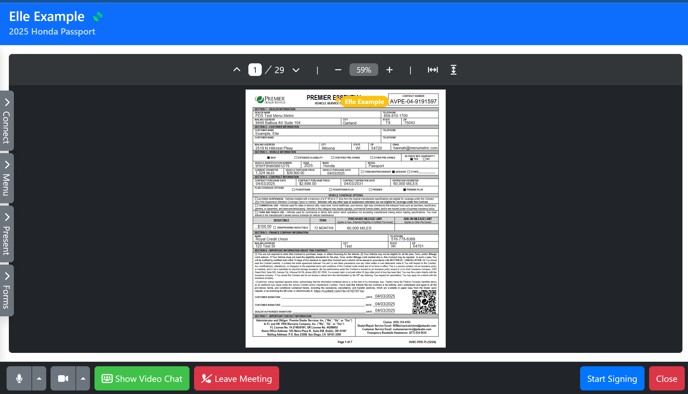Turn off the camera
Viewport: 688px width, 394px height.
(63, 379)
